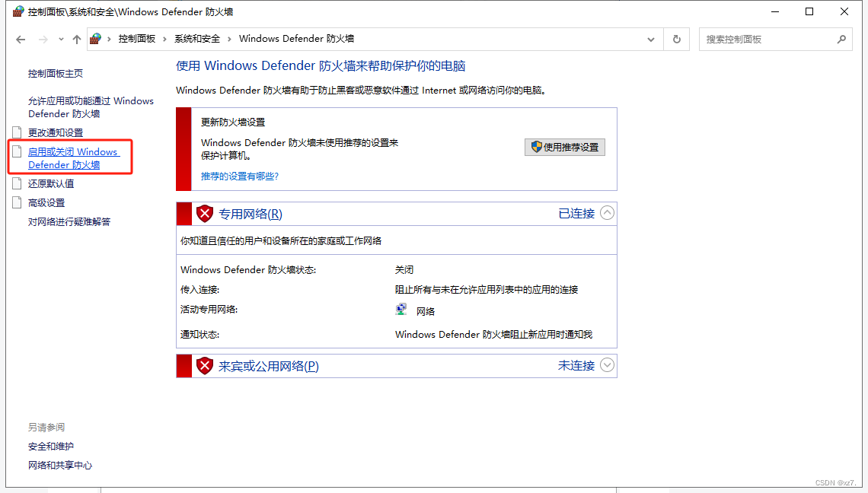The height and width of the screenshot is (493, 868).
Task: Collapse the 专用网络 section chevron
Action: [608, 213]
